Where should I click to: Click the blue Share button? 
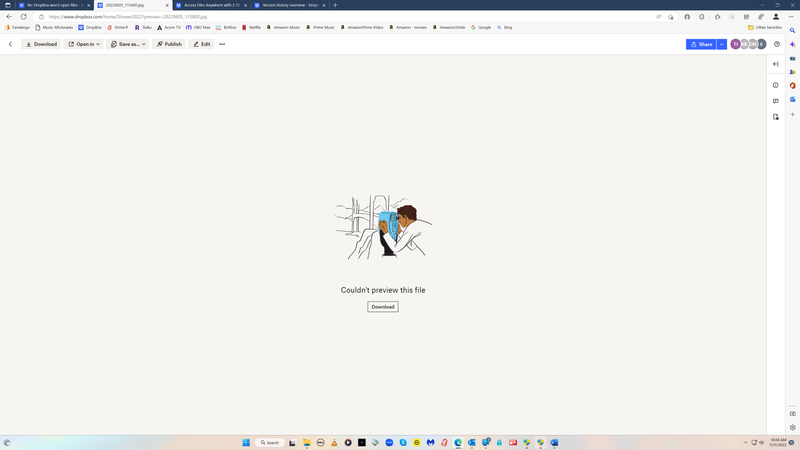(701, 44)
